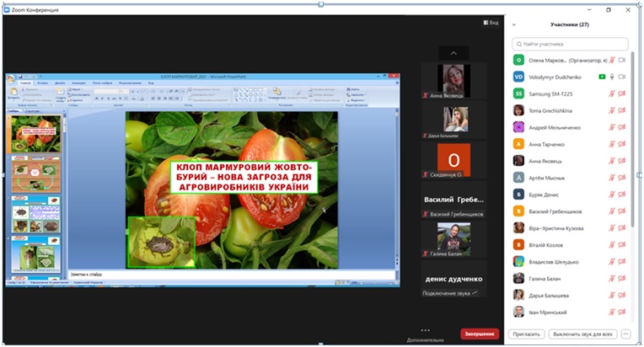Camera icon in Олена Марков row
This screenshot has width=644, height=347.
622,60
